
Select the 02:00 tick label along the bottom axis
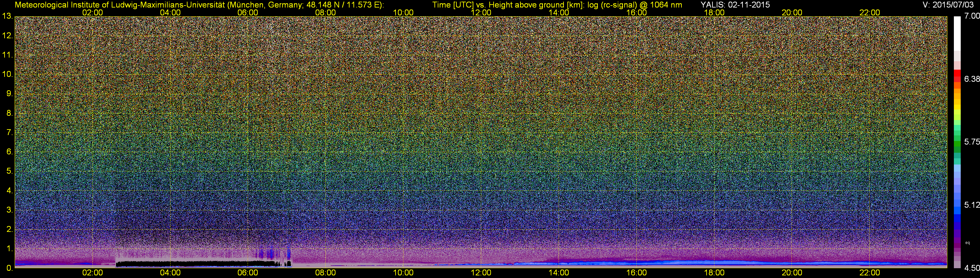pos(92,273)
